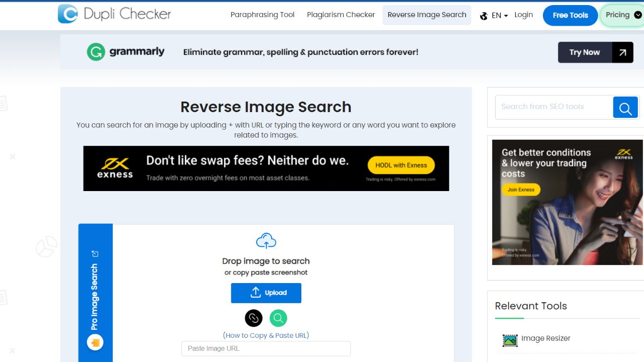Click the blue magnifier search button
Image resolution: width=644 pixels, height=362 pixels.
[625, 108]
